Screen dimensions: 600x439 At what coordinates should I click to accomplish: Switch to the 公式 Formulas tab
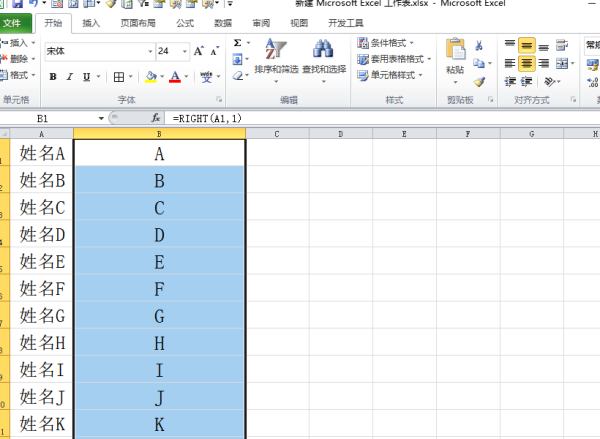(x=185, y=23)
